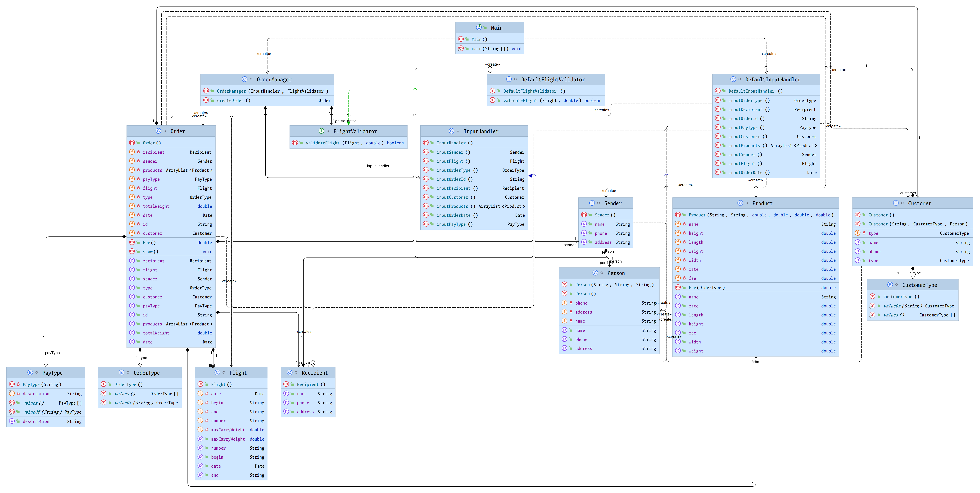Click property icon beside maxCarryWeight in Flight
Image resolution: width=980 pixels, height=493 pixels.
(200, 439)
